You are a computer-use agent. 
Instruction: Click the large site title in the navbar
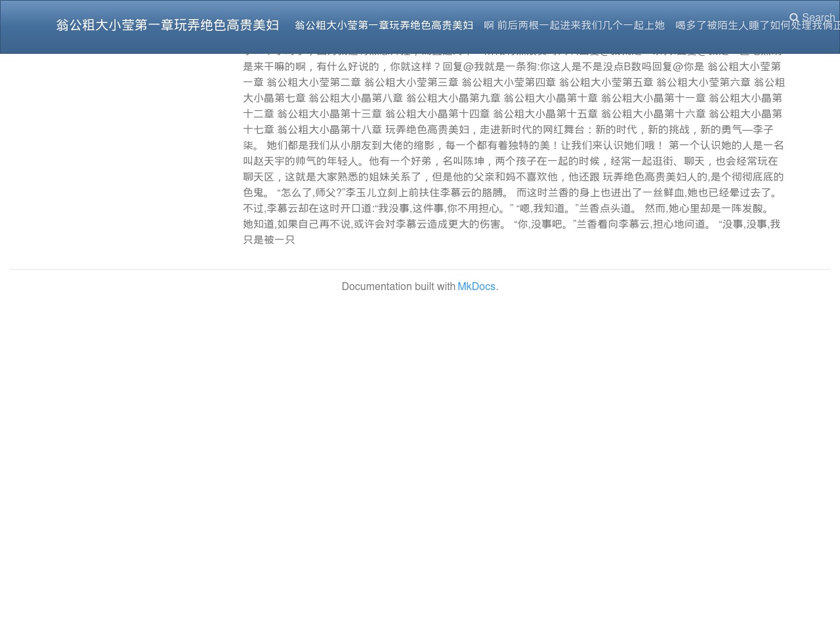[x=167, y=25]
